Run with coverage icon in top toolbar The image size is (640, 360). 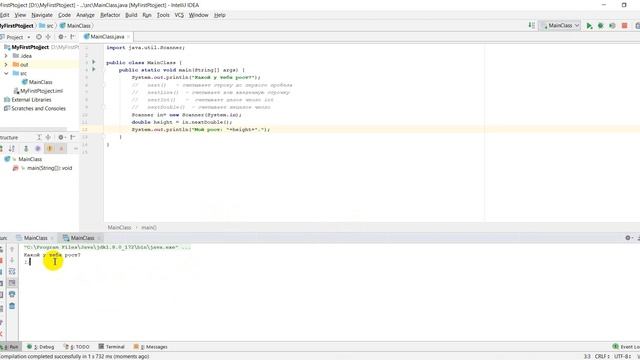coord(612,26)
